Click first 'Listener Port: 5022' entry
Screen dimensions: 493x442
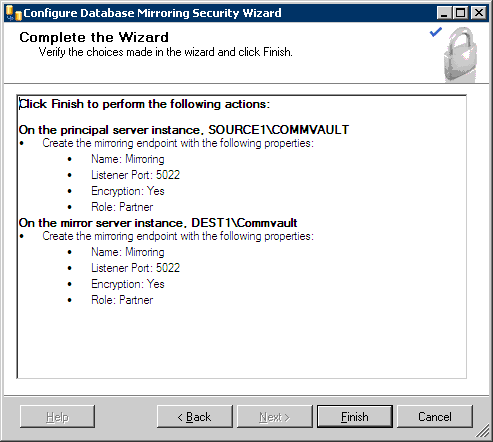pyautogui.click(x=135, y=175)
